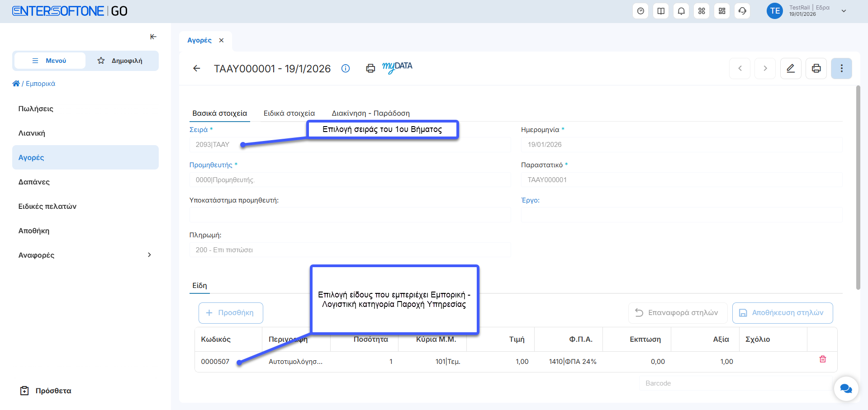This screenshot has width=868, height=410.
Task: Expand the Αναφορές submenu
Action: click(149, 255)
